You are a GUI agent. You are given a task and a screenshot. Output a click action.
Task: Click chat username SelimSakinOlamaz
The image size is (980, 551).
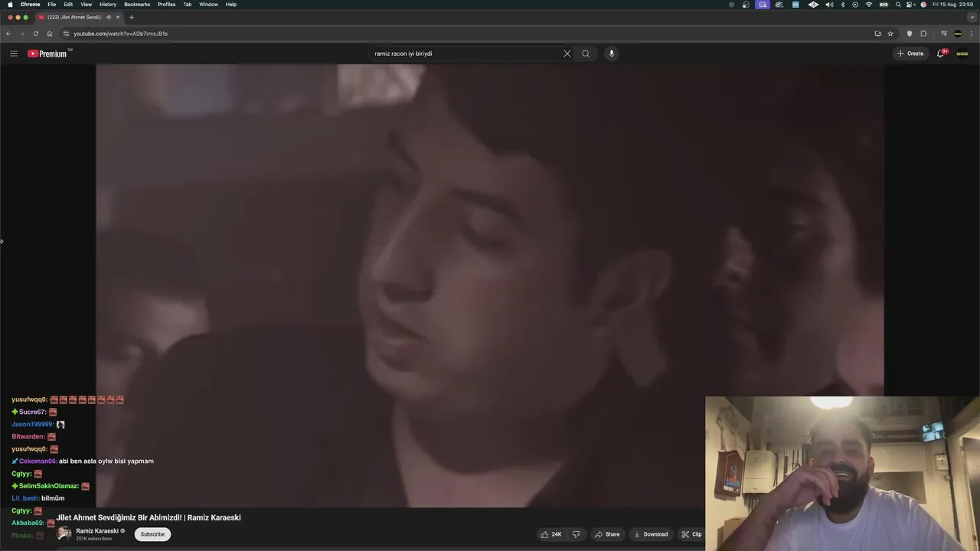pos(49,486)
